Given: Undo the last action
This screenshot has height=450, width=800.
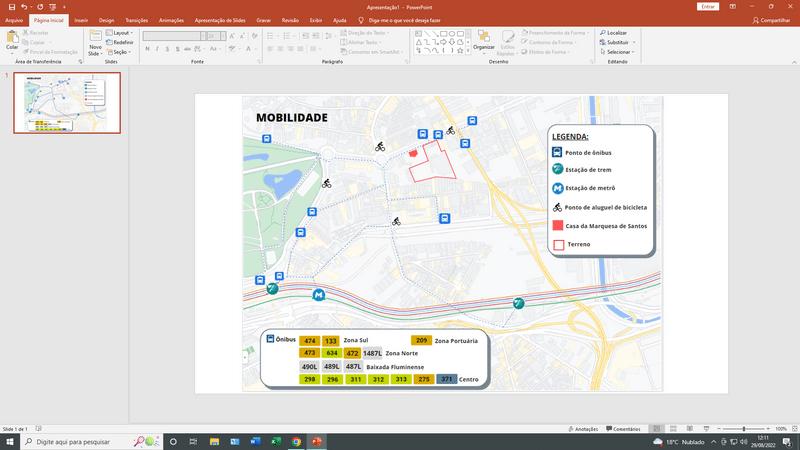Looking at the screenshot, I should [x=23, y=7].
